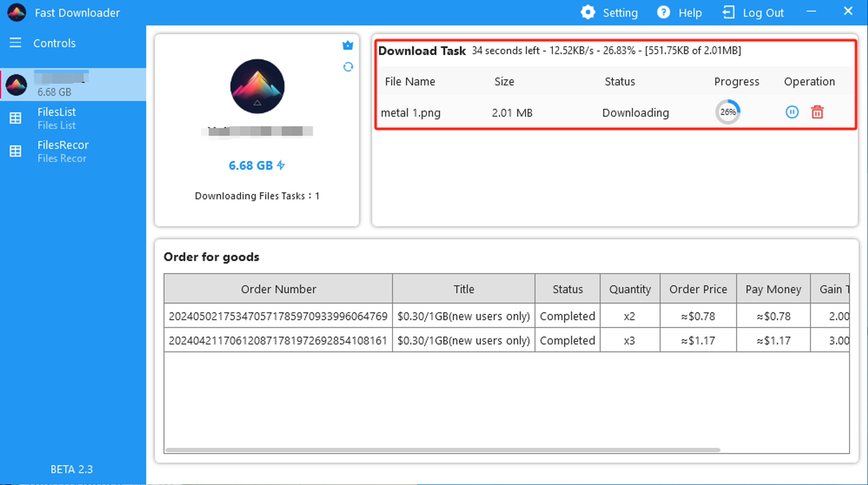Select the account entry showing 6.68 GB
868x485 pixels.
[73, 84]
